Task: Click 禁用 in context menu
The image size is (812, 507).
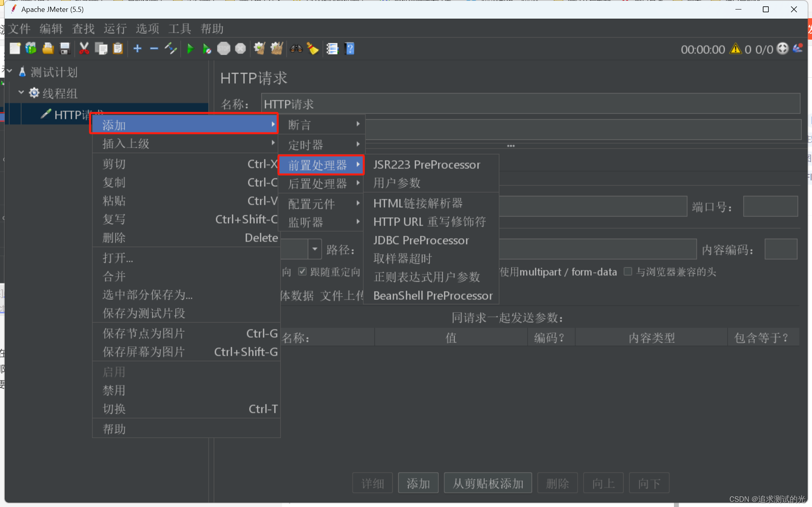Action: coord(186,390)
